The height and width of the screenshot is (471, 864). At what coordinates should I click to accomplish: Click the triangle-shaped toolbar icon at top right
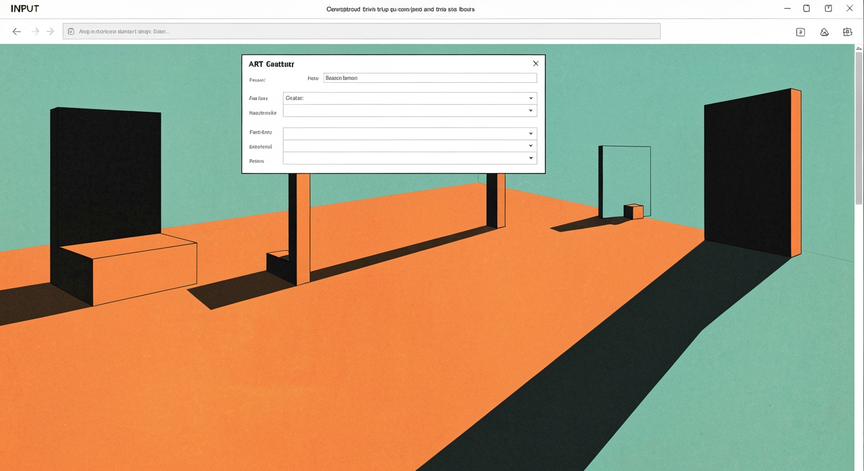click(x=824, y=32)
